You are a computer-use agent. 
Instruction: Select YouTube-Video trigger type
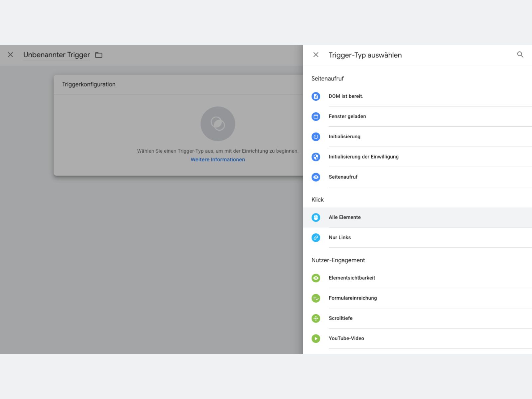pos(418,338)
